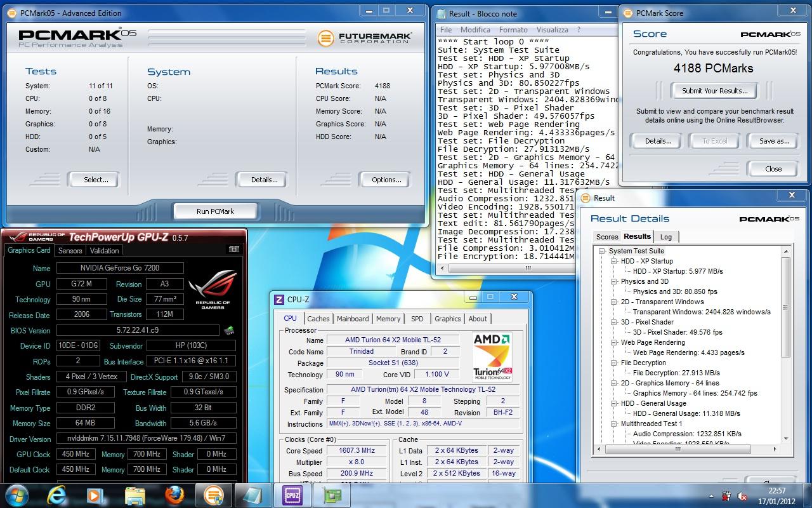Collapse HDD - XP Startup tree node

click(614, 261)
